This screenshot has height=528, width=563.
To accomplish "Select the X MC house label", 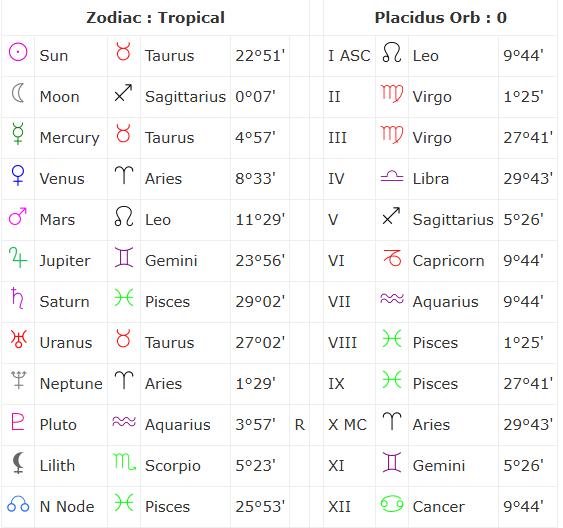I will click(347, 425).
